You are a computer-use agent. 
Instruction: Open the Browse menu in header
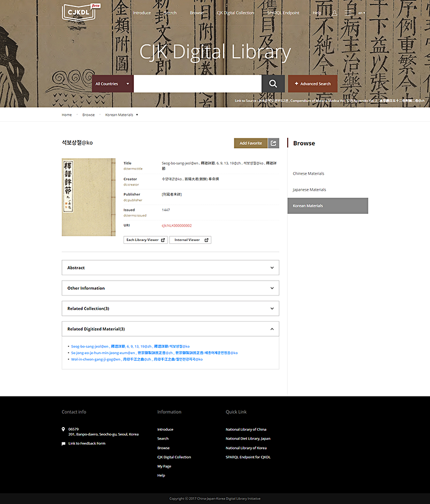(x=196, y=13)
